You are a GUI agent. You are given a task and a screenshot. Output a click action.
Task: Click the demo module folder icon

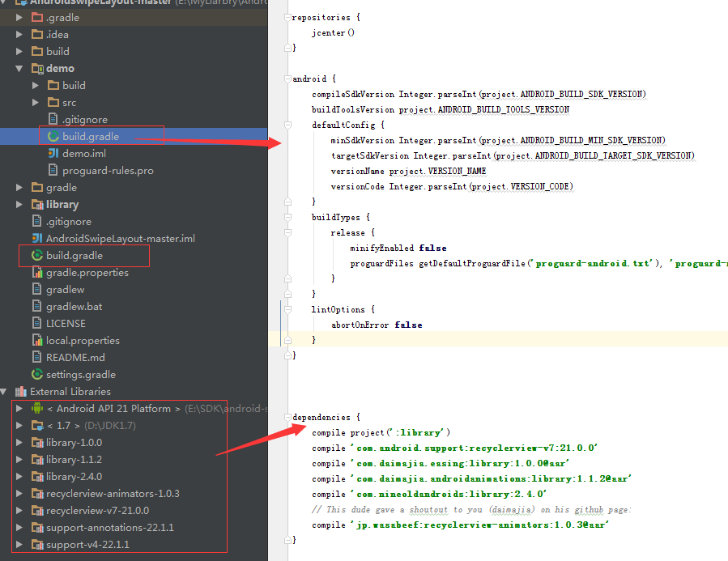(x=37, y=69)
